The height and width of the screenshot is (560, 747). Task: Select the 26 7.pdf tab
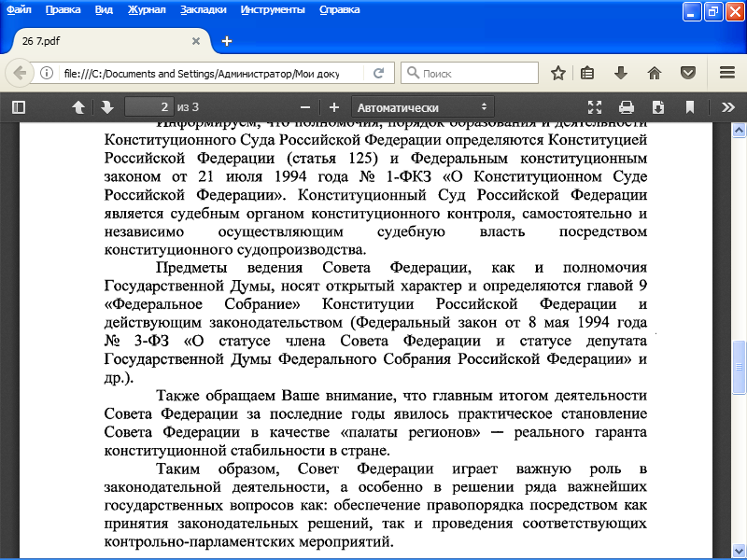(x=109, y=41)
